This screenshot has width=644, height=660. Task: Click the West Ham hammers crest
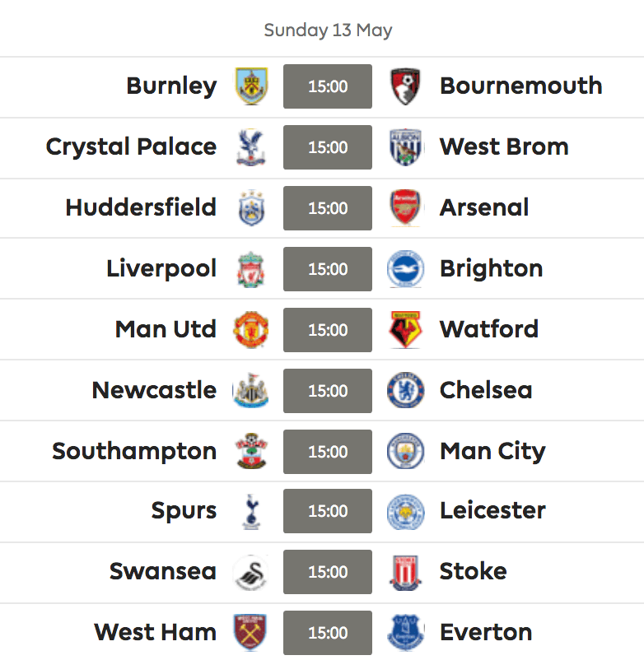tap(251, 633)
